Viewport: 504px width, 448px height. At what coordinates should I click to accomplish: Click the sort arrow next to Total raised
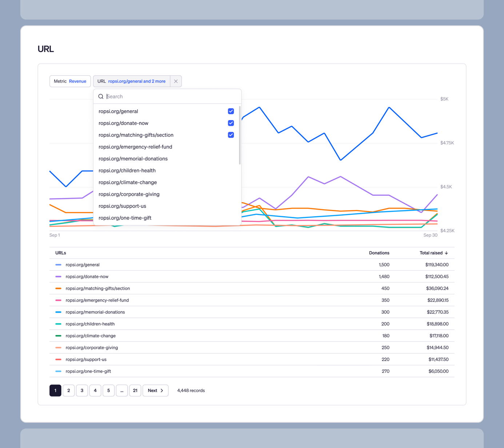[447, 253]
